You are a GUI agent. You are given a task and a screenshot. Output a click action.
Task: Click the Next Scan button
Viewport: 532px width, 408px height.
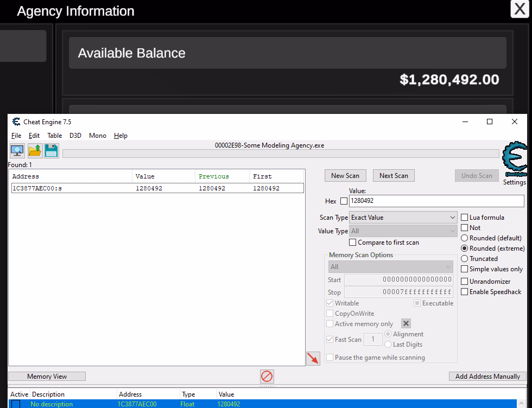394,176
